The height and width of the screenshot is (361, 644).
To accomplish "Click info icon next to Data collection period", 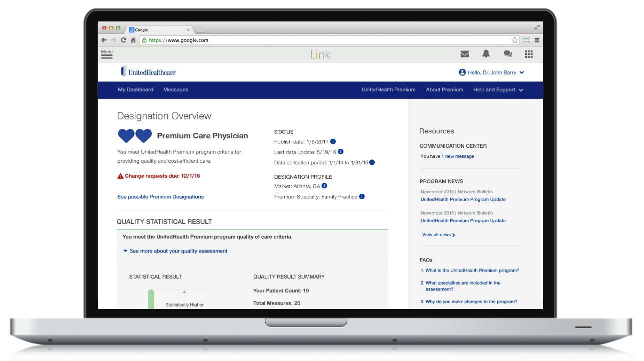I will pyautogui.click(x=372, y=162).
